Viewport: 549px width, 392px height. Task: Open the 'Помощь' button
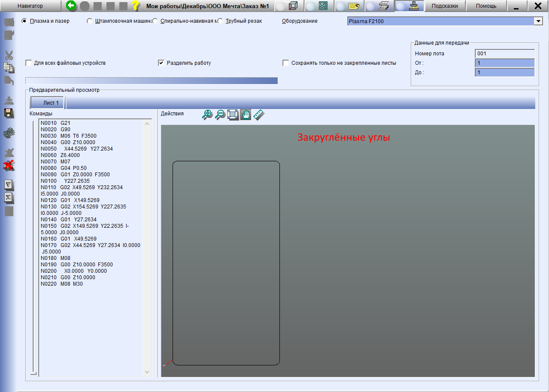pyautogui.click(x=486, y=6)
